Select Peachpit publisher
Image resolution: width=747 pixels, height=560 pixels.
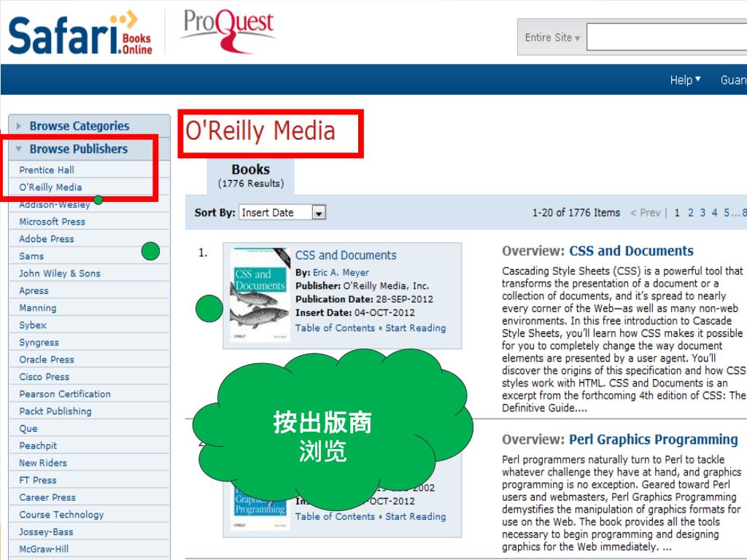coord(38,446)
